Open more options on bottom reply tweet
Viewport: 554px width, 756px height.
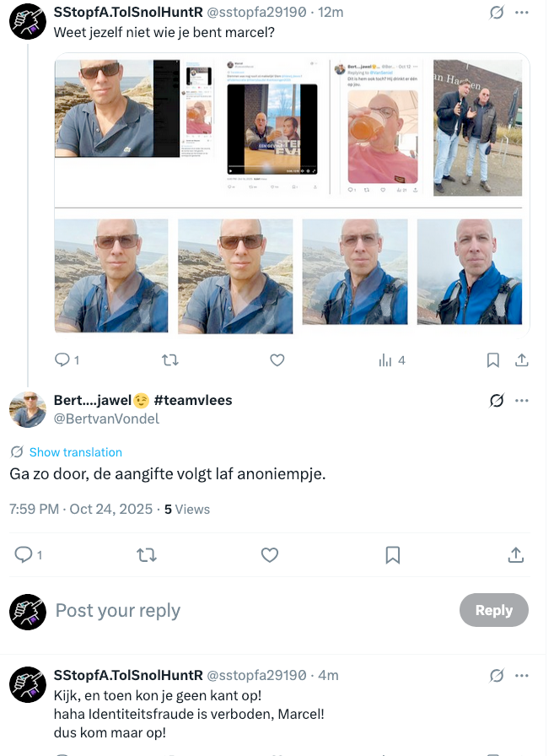[522, 675]
